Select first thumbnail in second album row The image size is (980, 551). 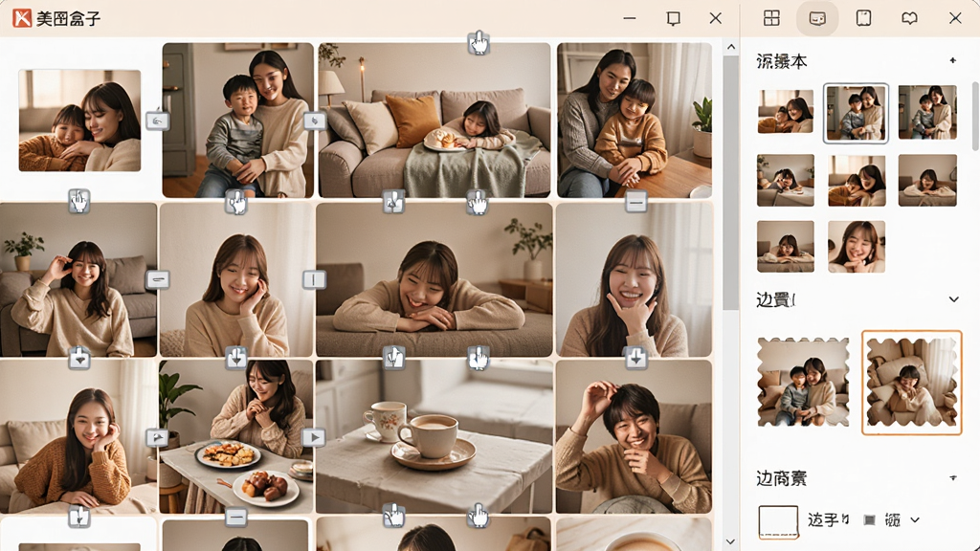[x=786, y=181]
